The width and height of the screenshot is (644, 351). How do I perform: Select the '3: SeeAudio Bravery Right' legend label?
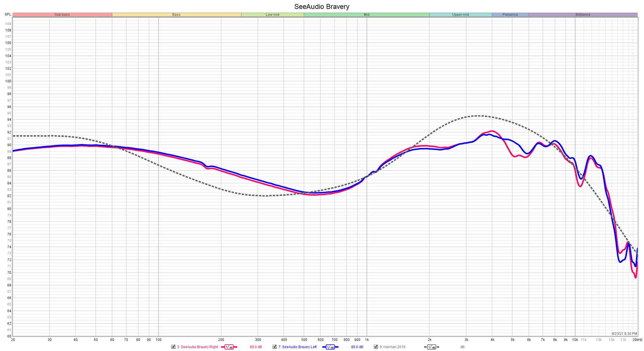[x=197, y=347]
